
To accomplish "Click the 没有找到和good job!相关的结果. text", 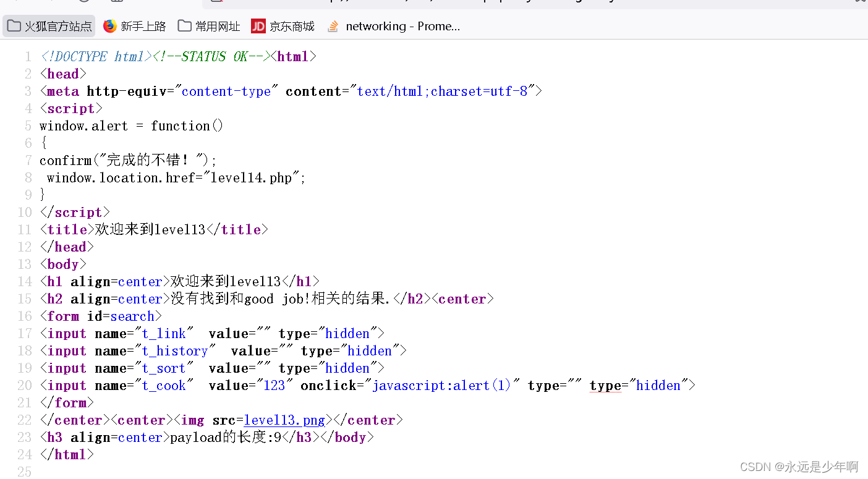I will (x=281, y=299).
